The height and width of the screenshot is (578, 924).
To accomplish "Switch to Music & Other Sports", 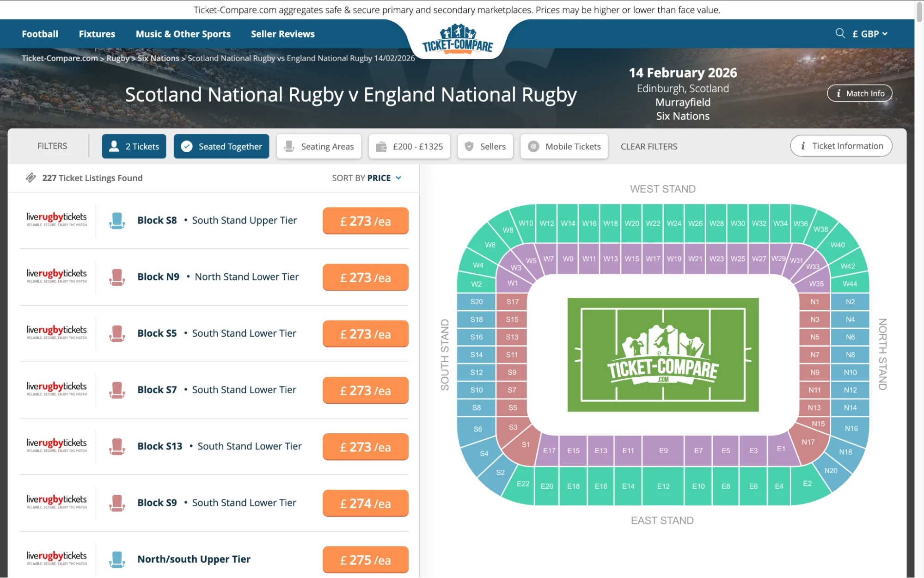I will [183, 33].
